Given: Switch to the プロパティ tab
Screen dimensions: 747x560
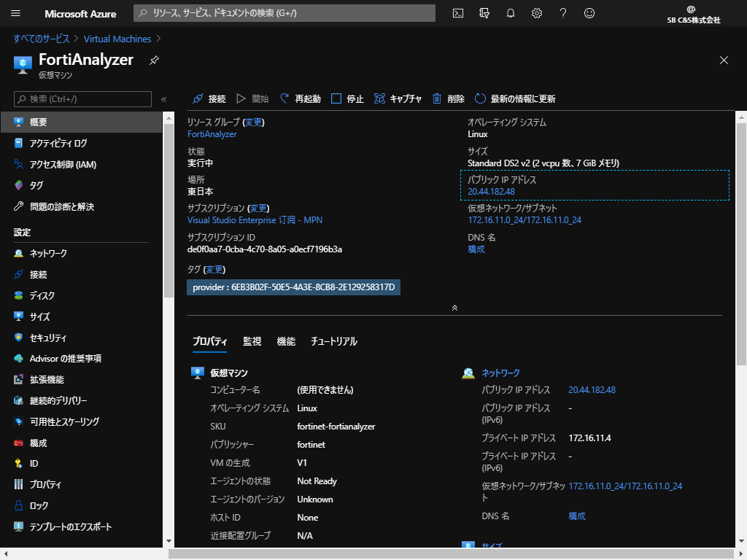Looking at the screenshot, I should tap(209, 341).
